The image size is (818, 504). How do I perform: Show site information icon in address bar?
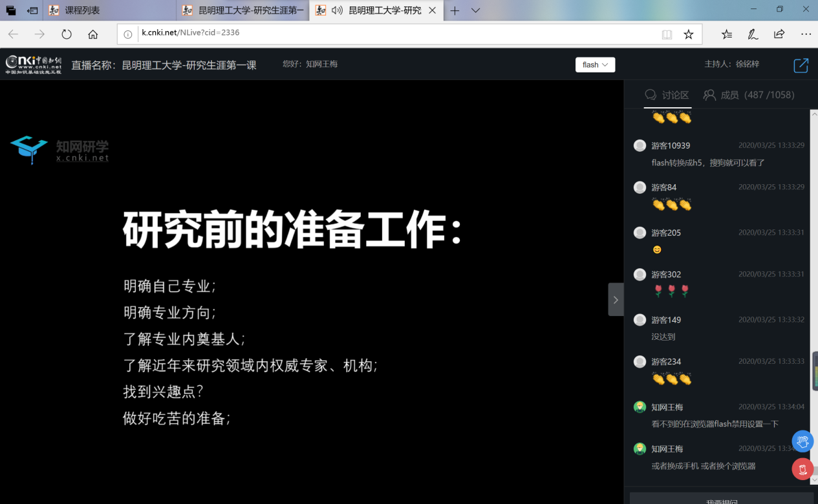click(x=128, y=34)
